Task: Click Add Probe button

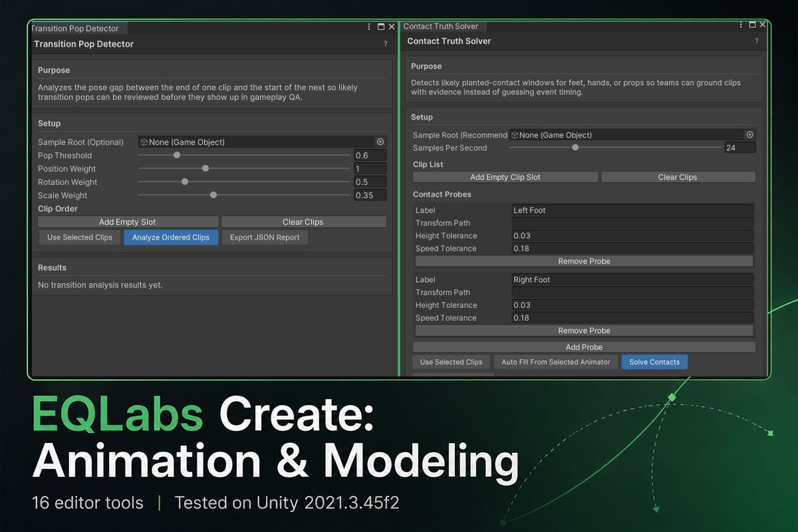Action: tap(584, 347)
